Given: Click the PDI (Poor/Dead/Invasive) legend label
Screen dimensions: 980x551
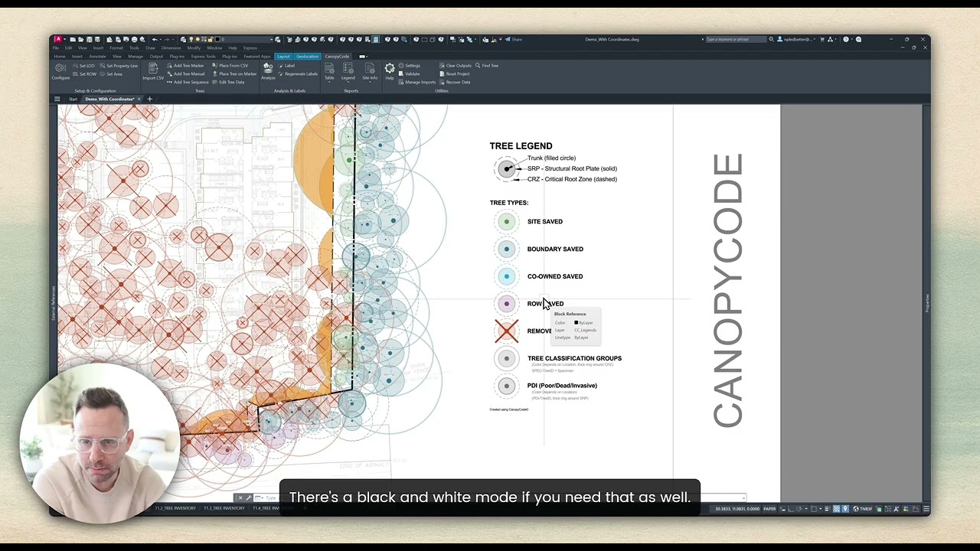Looking at the screenshot, I should (562, 386).
